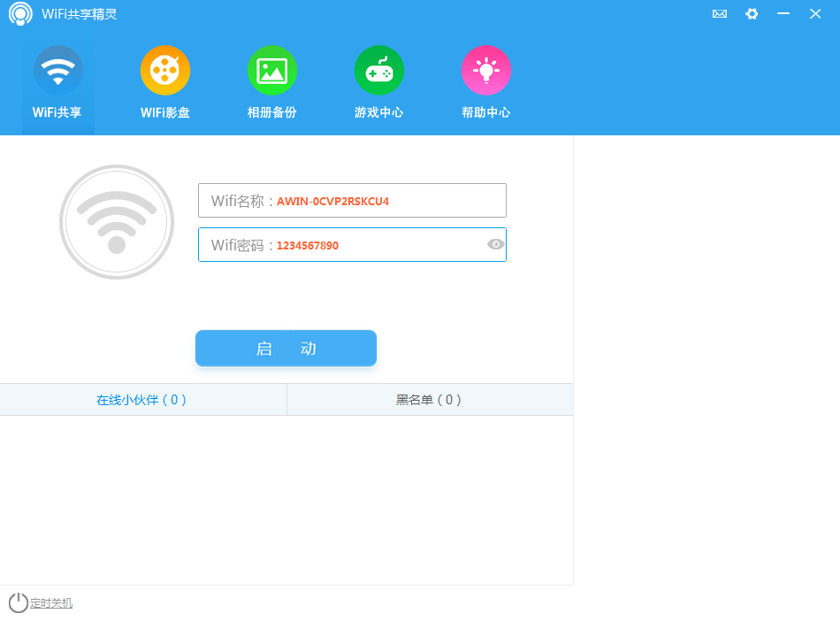The width and height of the screenshot is (840, 621).
Task: Click the empty online friends list area
Action: click(286, 495)
